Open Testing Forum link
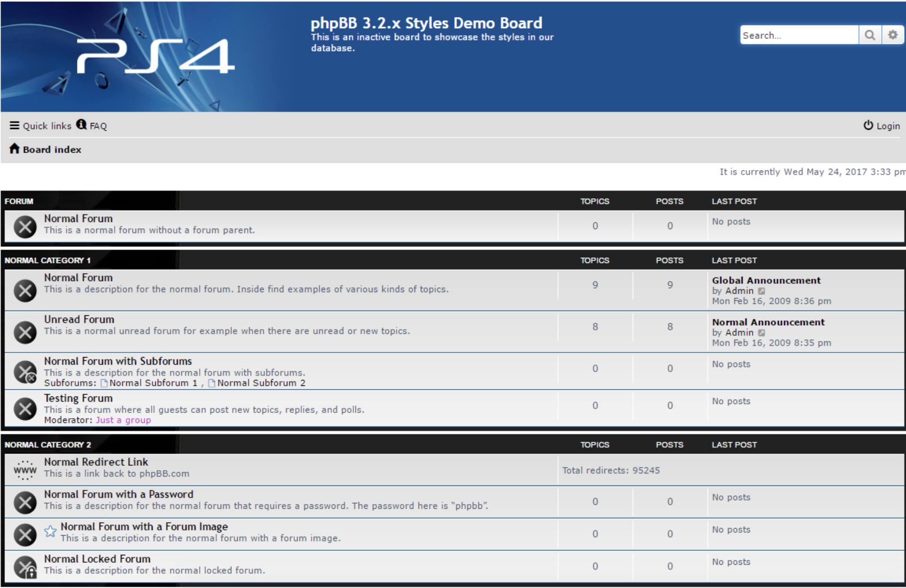This screenshot has width=906, height=588. coord(78,398)
